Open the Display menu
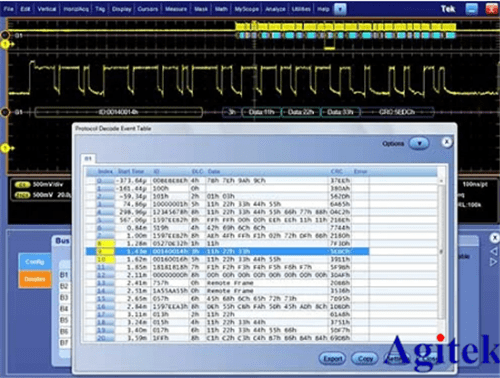The width and height of the screenshot is (500, 378). tap(121, 9)
